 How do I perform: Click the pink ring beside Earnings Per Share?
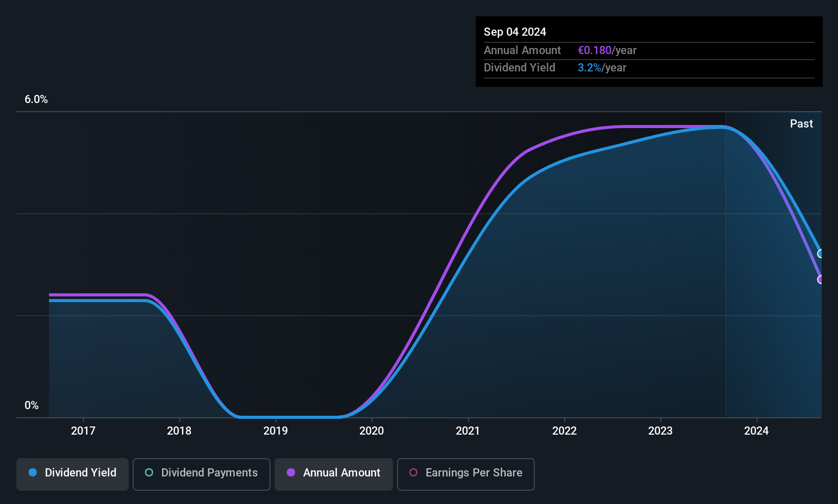tap(413, 472)
